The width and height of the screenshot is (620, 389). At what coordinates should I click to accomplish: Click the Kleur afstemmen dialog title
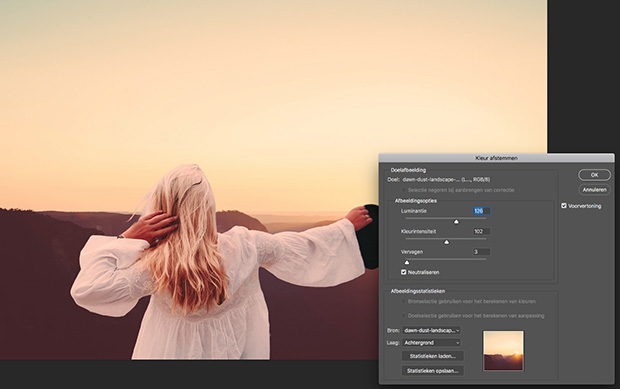tap(496, 158)
